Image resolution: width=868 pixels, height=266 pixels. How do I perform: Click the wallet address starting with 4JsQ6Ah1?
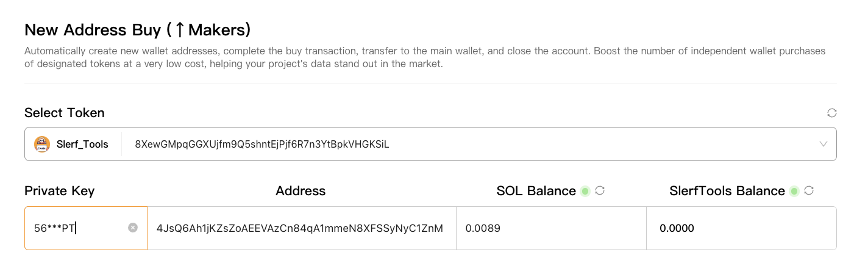point(300,228)
